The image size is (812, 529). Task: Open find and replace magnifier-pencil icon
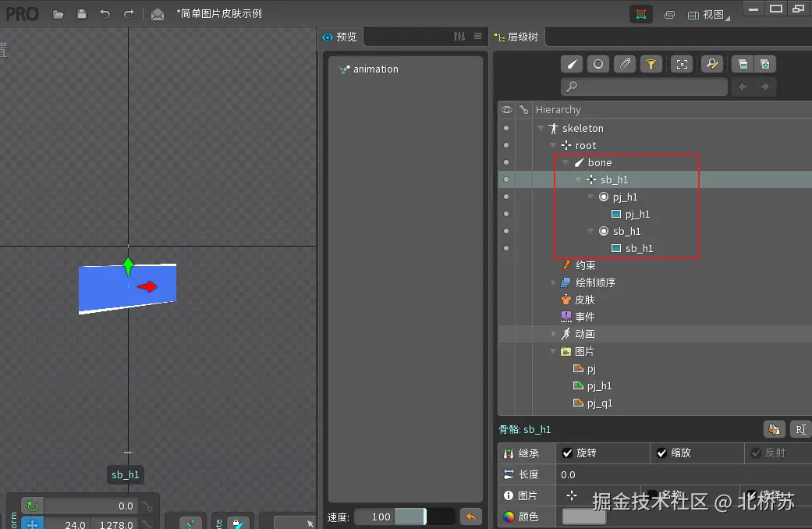point(712,64)
